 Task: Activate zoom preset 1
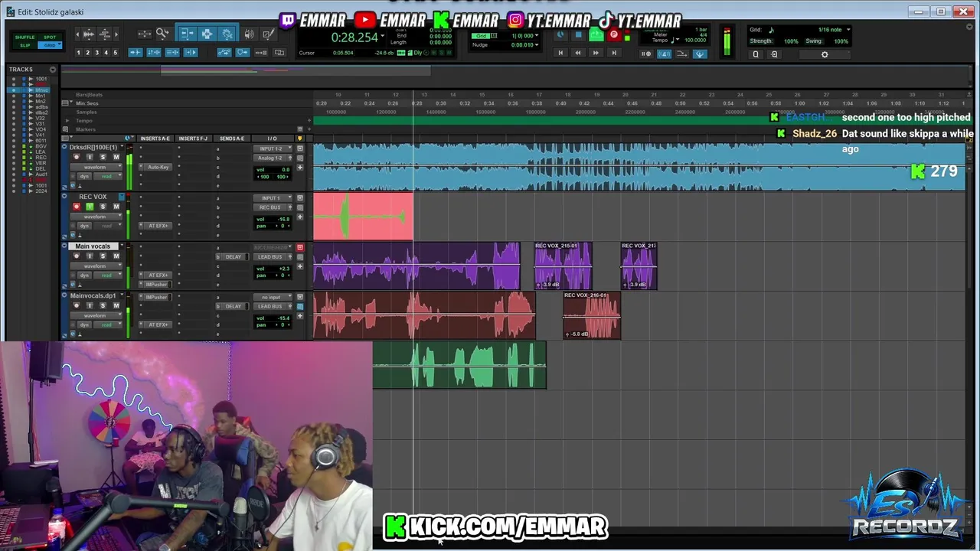pyautogui.click(x=78, y=53)
